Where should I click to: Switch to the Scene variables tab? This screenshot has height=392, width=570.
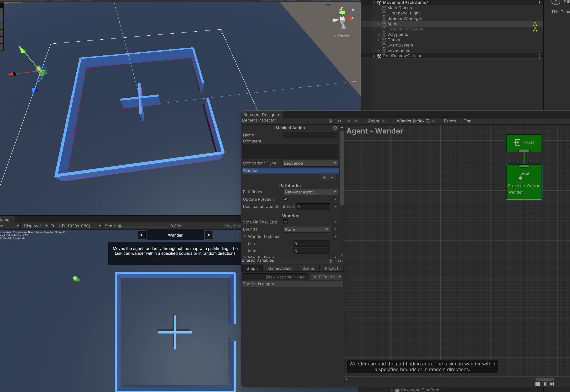(x=308, y=268)
